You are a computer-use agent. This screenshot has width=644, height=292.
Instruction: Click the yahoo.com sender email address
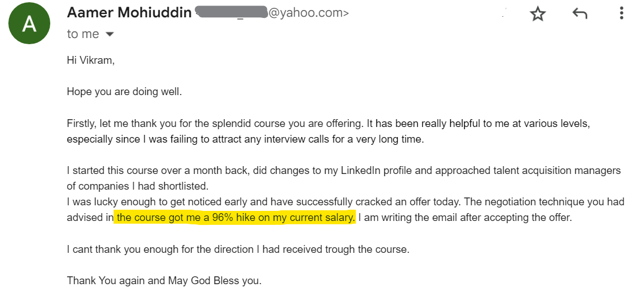tap(308, 13)
